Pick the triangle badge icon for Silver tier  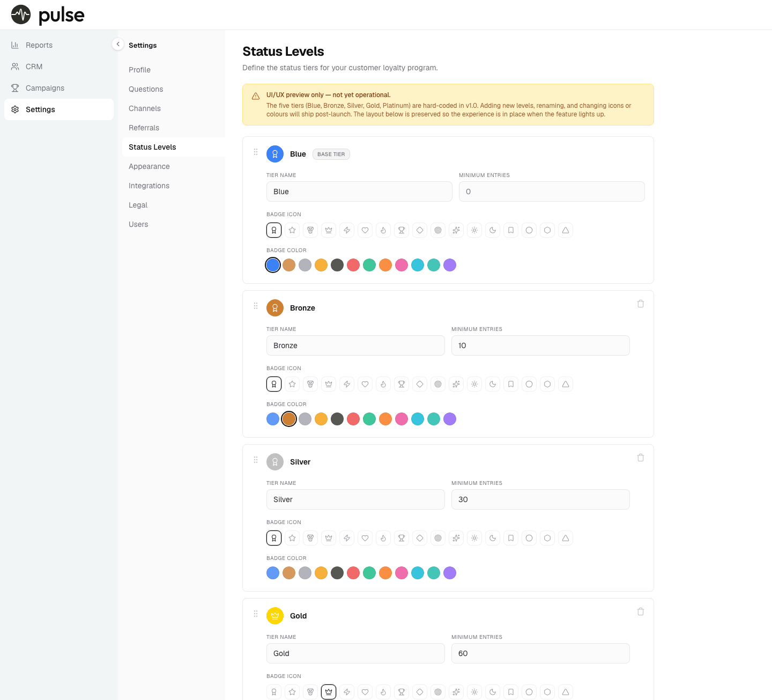tap(566, 538)
